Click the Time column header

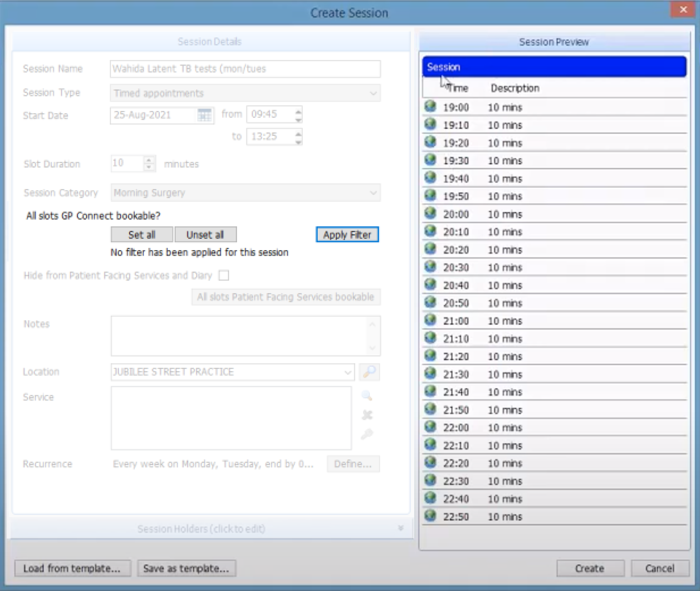coord(458,88)
